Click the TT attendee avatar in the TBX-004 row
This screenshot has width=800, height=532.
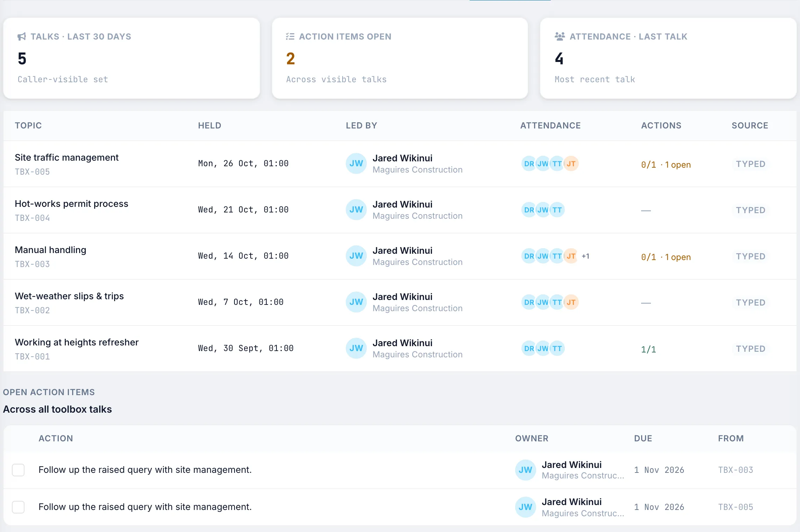click(x=557, y=210)
